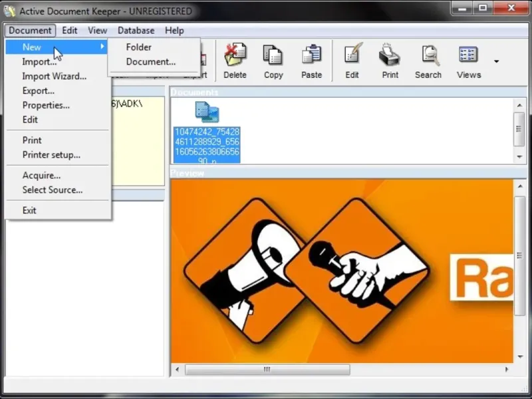Click the Preview horizontal scrollbar thumb

click(x=267, y=370)
